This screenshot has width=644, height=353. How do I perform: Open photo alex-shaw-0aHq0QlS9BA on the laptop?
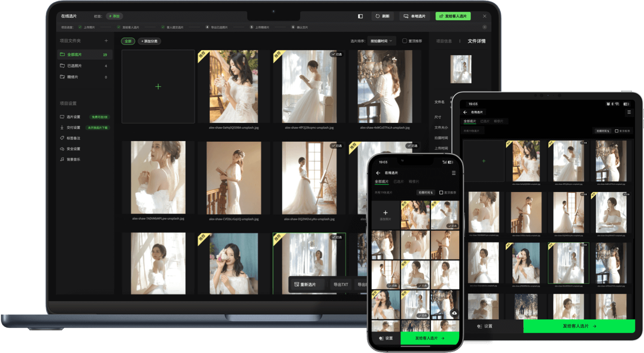pos(234,87)
